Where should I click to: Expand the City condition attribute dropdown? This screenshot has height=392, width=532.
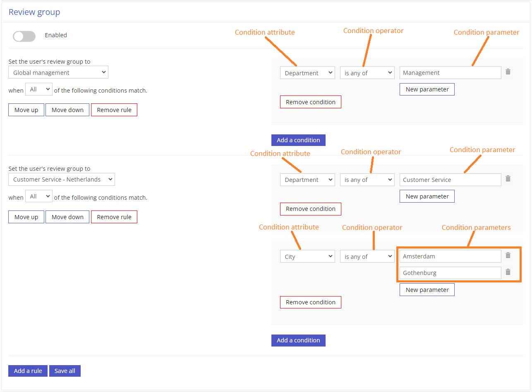[x=307, y=257]
